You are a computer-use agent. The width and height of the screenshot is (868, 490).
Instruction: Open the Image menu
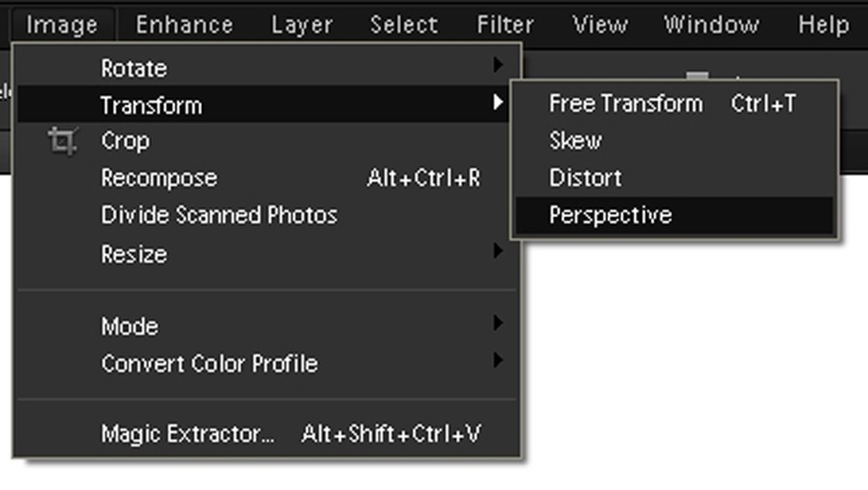click(62, 24)
